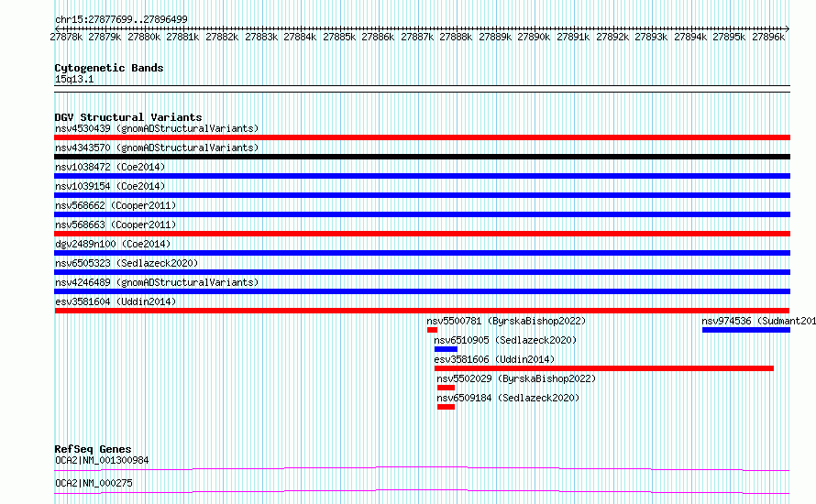
Task: Select the blue nsv1039154 variant bar
Action: pos(422,195)
